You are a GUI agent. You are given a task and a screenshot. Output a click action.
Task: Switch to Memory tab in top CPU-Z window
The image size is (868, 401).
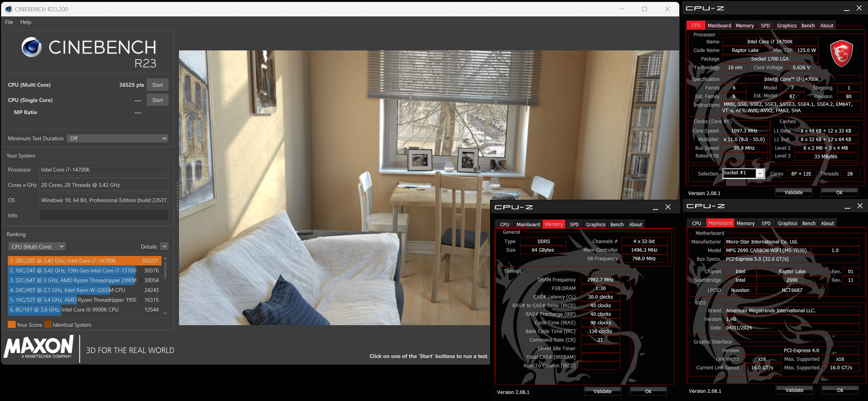coord(745,25)
